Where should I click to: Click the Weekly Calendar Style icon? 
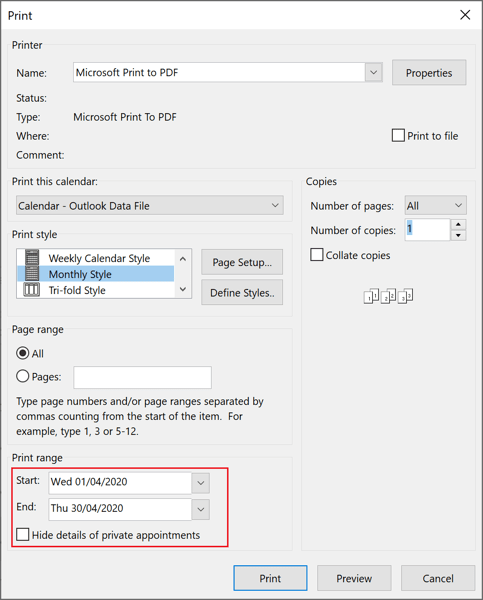[32, 258]
